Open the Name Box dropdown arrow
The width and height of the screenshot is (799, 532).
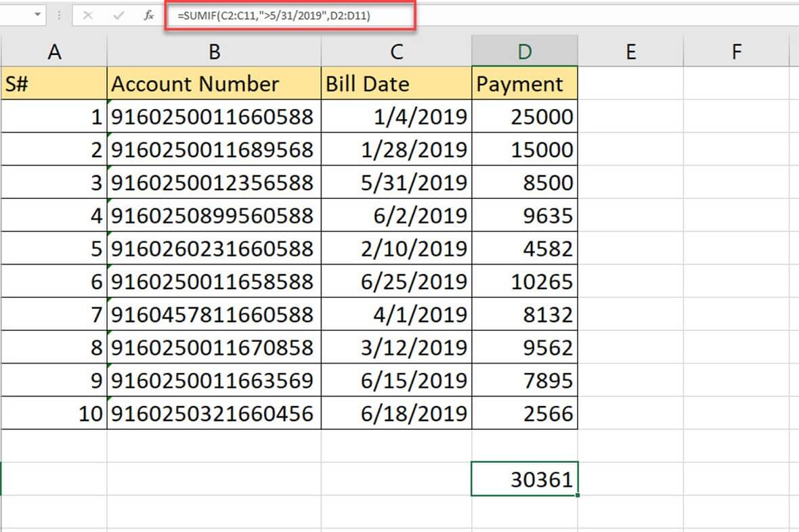37,15
